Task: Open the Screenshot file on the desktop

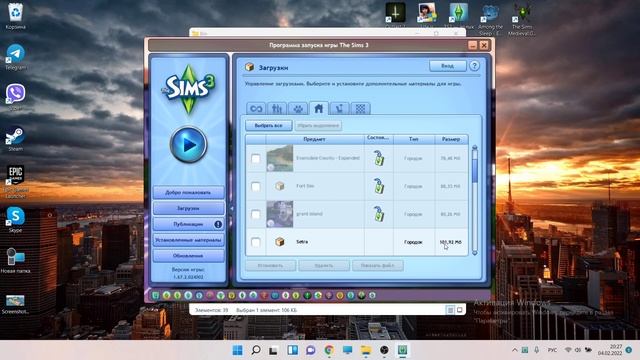Action: [16, 304]
